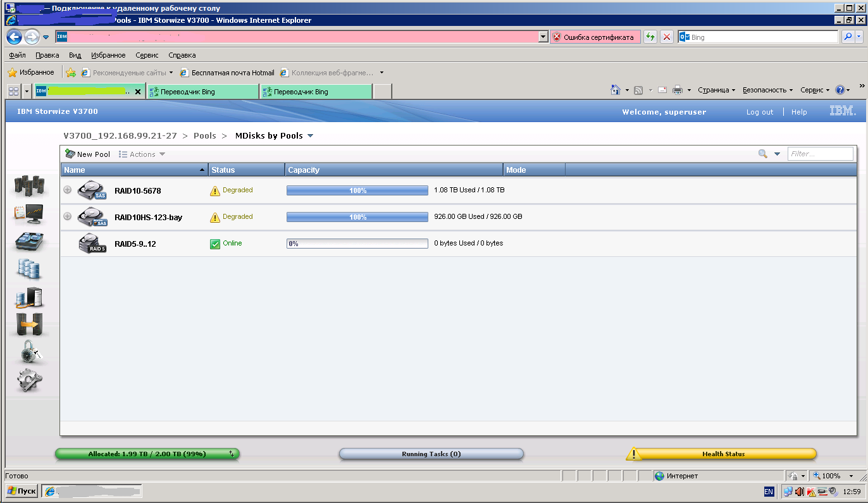Expand the RAID10HS-123-bay pool row

(x=68, y=216)
